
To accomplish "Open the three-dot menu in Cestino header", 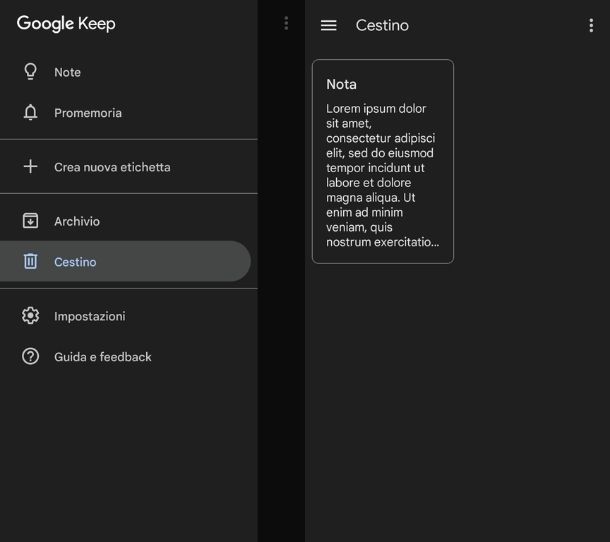I will (x=591, y=25).
